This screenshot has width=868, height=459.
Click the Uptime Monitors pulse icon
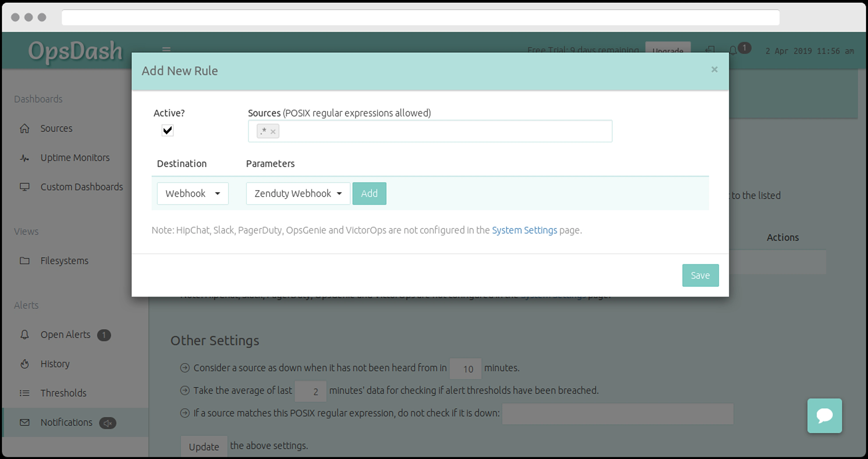pyautogui.click(x=25, y=158)
